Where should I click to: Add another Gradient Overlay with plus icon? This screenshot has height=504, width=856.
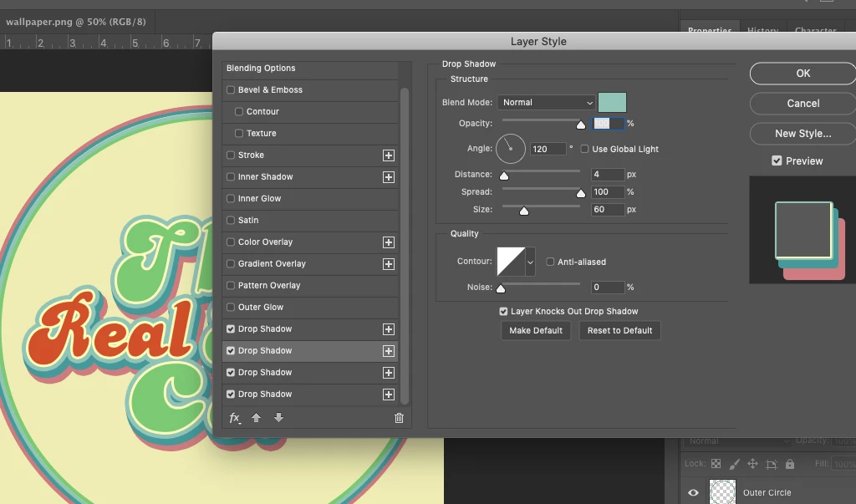click(388, 264)
